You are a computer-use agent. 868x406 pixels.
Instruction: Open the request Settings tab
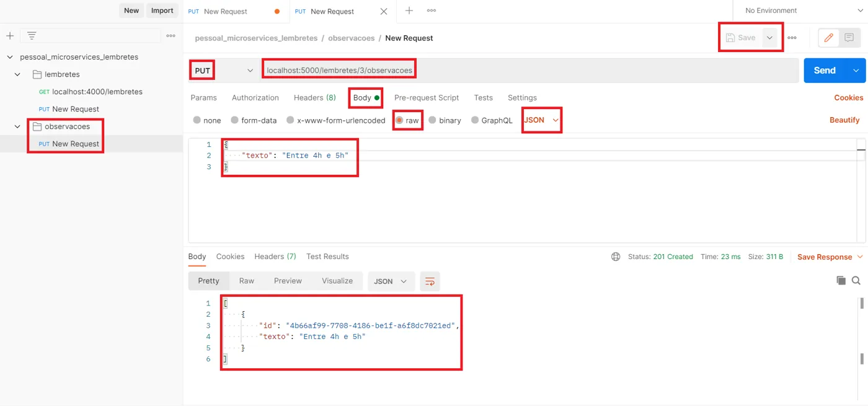point(522,98)
